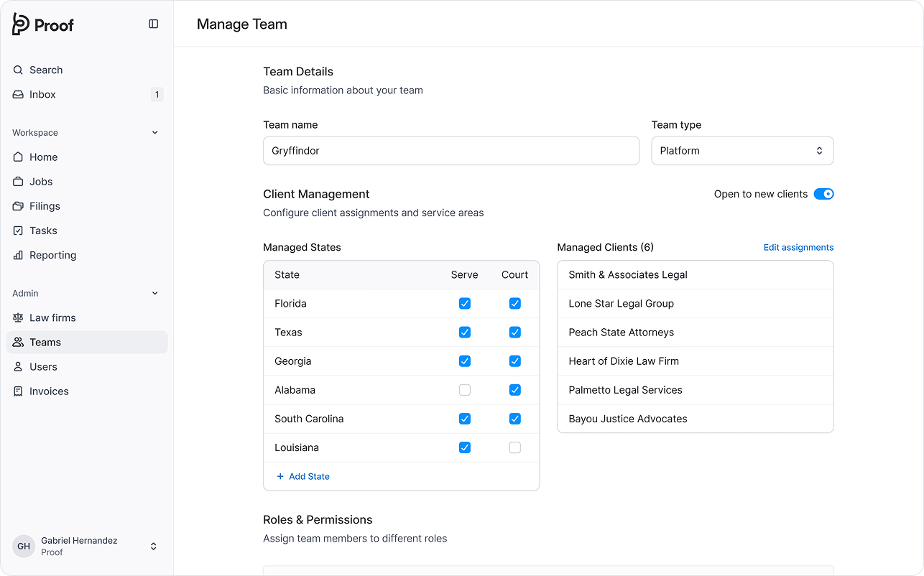Switch to the Users admin page
Viewport: 924px width, 576px height.
click(44, 366)
